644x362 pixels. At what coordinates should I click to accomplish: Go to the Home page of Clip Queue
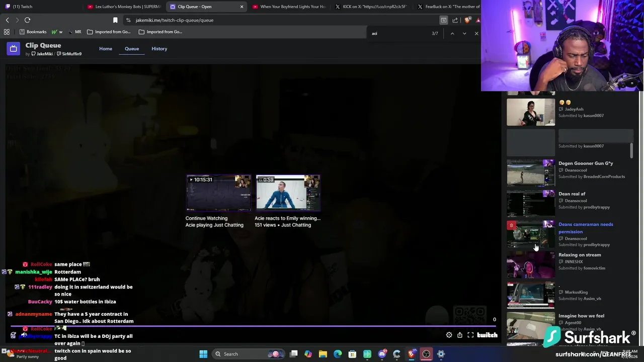pos(106,49)
